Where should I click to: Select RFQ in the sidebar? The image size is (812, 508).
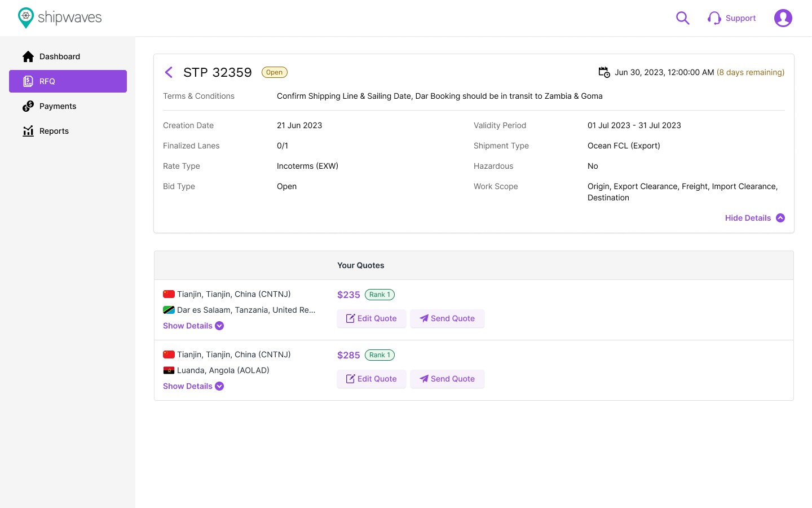[68, 81]
